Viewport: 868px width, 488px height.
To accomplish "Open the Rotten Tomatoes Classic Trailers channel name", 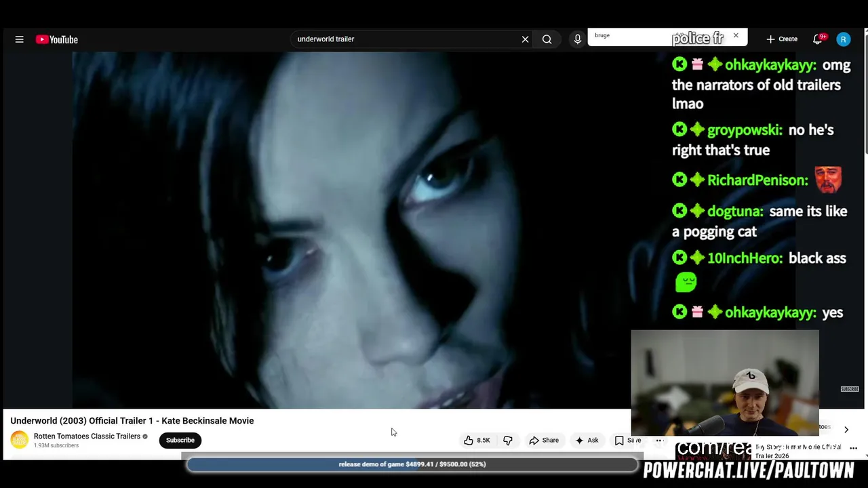I will [87, 436].
